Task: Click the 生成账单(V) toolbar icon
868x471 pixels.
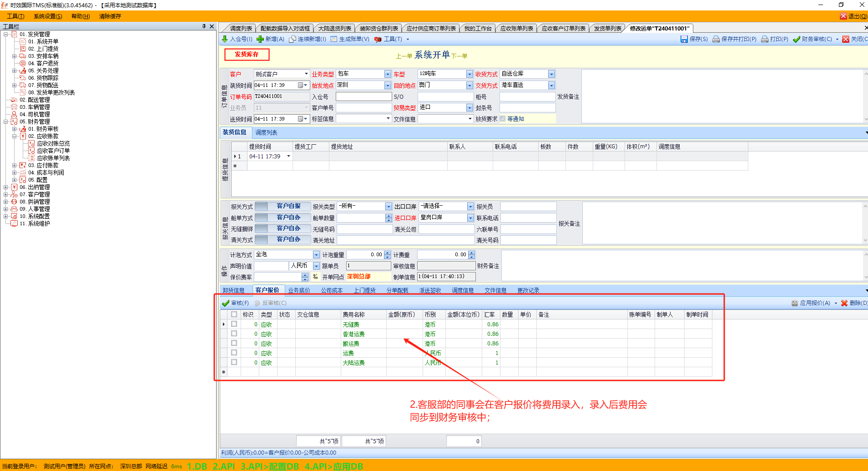Action: (334, 39)
